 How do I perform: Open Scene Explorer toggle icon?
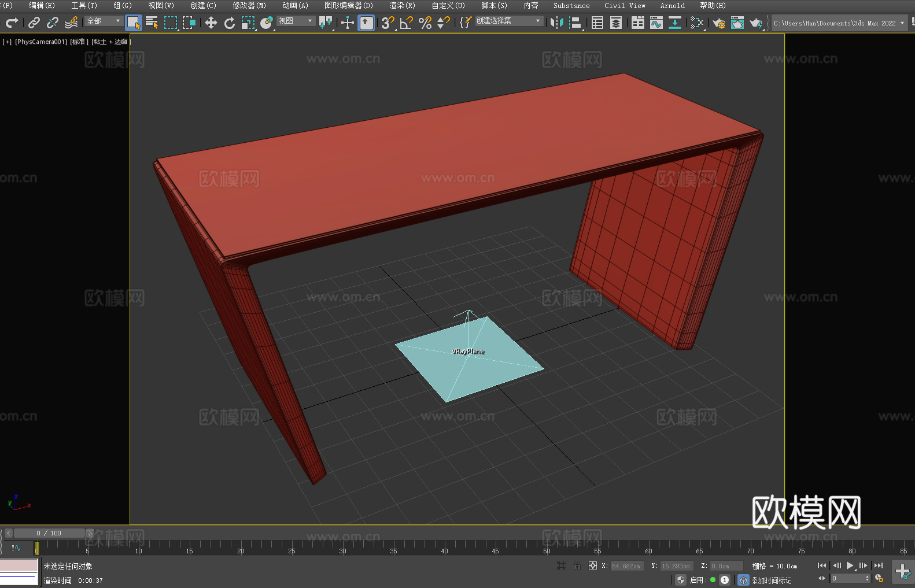click(x=597, y=23)
